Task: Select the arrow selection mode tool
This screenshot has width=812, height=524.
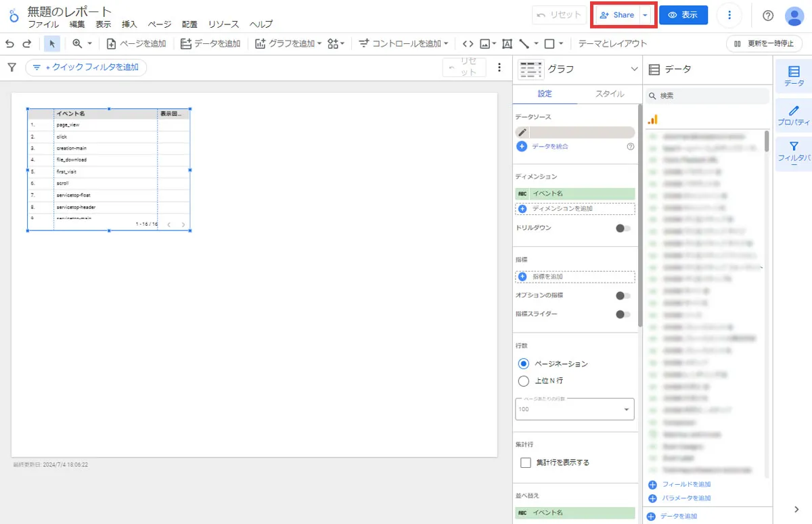Action: click(x=52, y=43)
